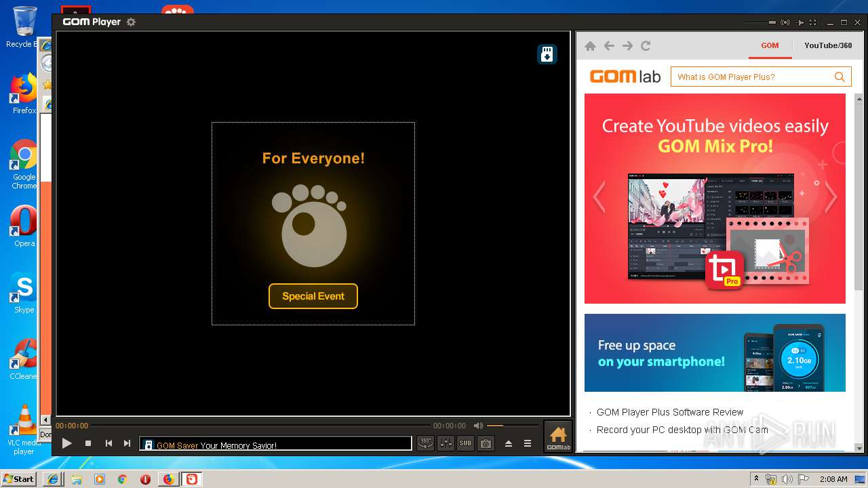
Task: Open the Free up space smartphone banner
Action: pos(715,352)
